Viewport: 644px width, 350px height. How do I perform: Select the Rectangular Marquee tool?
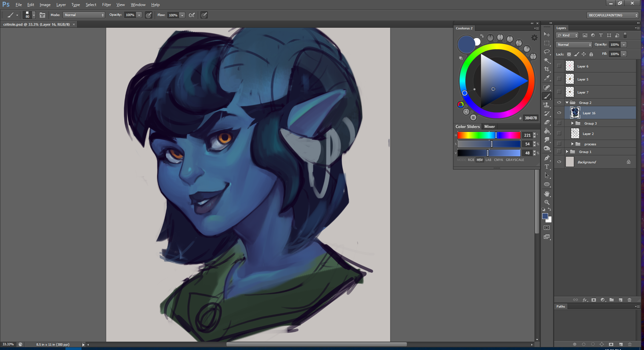point(547,43)
